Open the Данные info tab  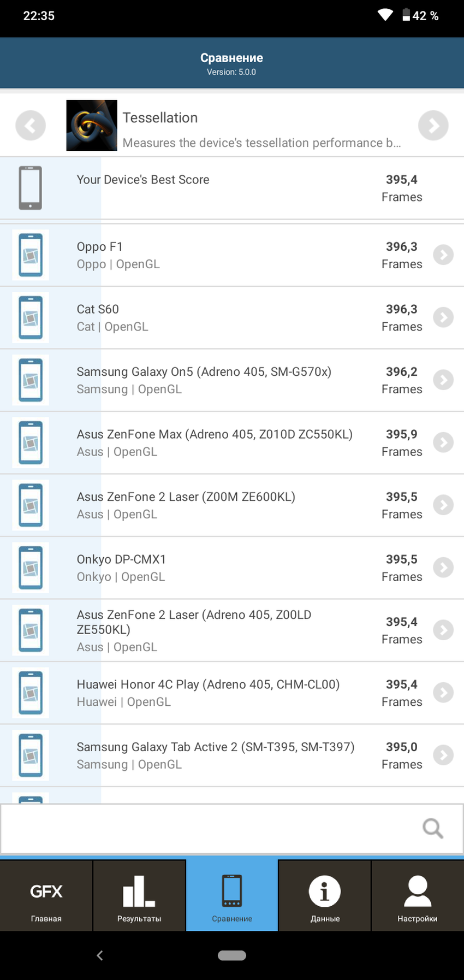[325, 896]
